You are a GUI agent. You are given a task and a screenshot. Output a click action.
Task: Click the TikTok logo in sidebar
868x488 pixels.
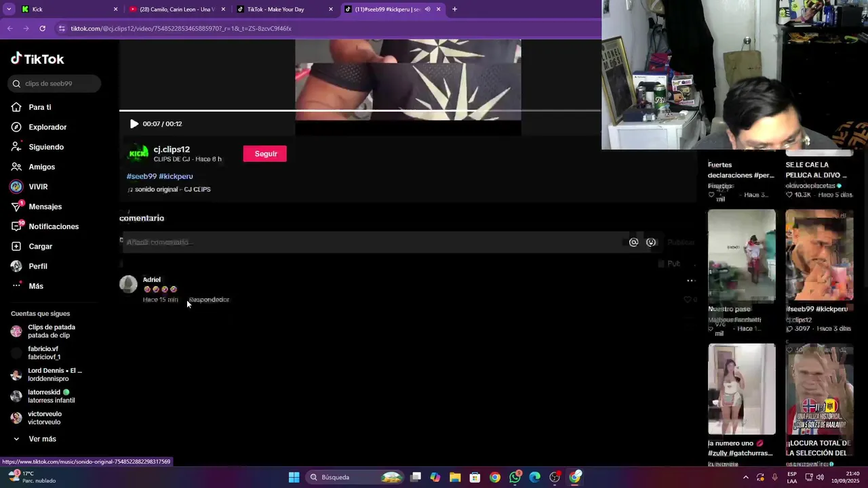click(37, 59)
